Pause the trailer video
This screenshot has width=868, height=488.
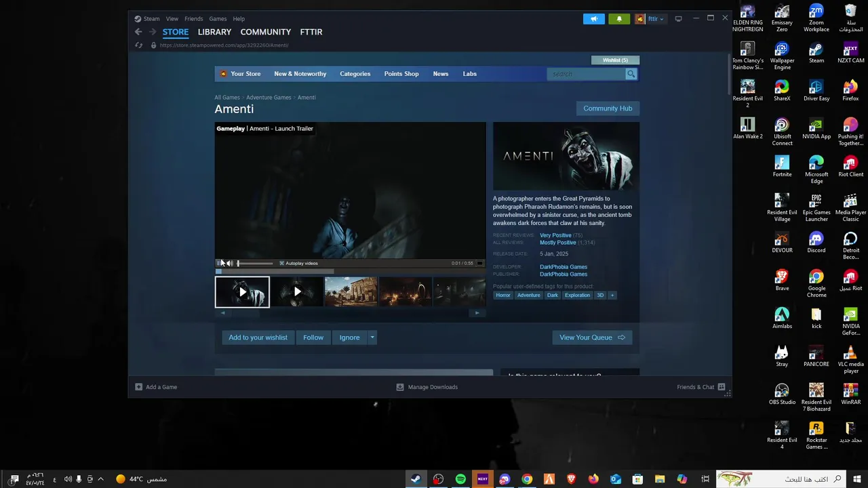tap(220, 263)
